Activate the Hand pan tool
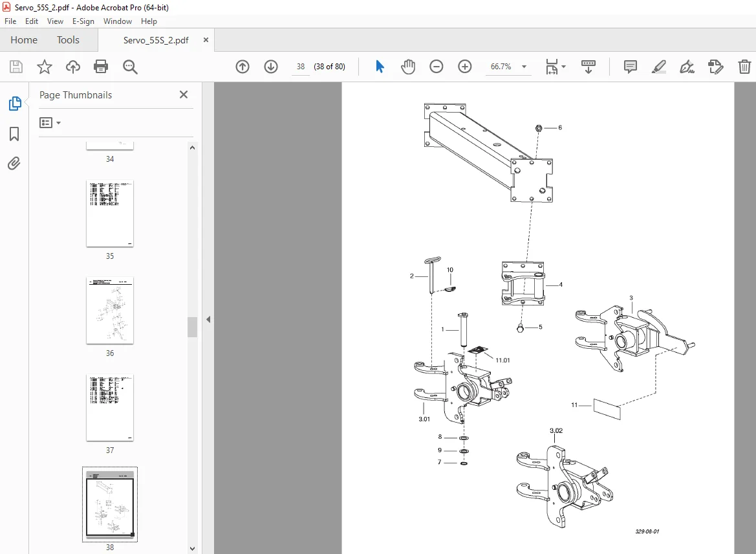 tap(408, 67)
